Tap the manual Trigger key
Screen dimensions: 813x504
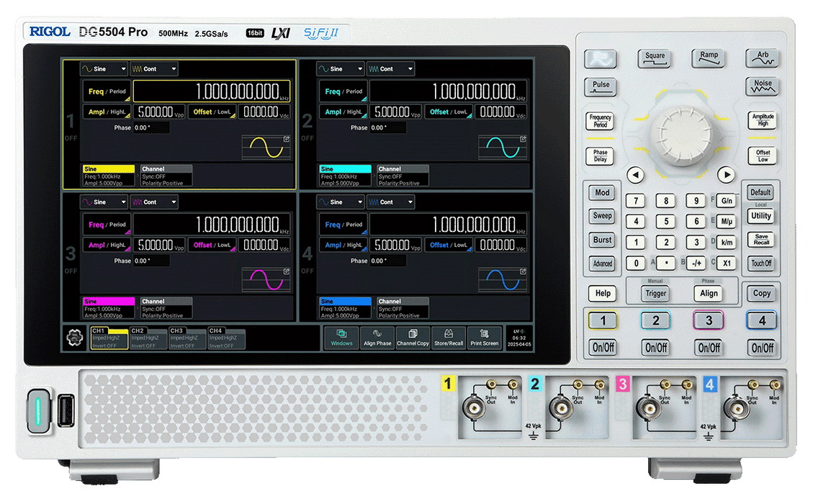[x=655, y=294]
